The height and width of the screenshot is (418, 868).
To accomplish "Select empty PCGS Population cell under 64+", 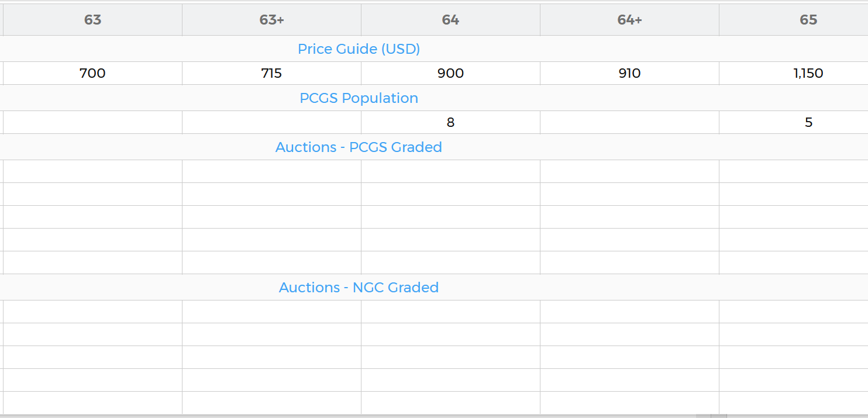I will click(x=629, y=122).
